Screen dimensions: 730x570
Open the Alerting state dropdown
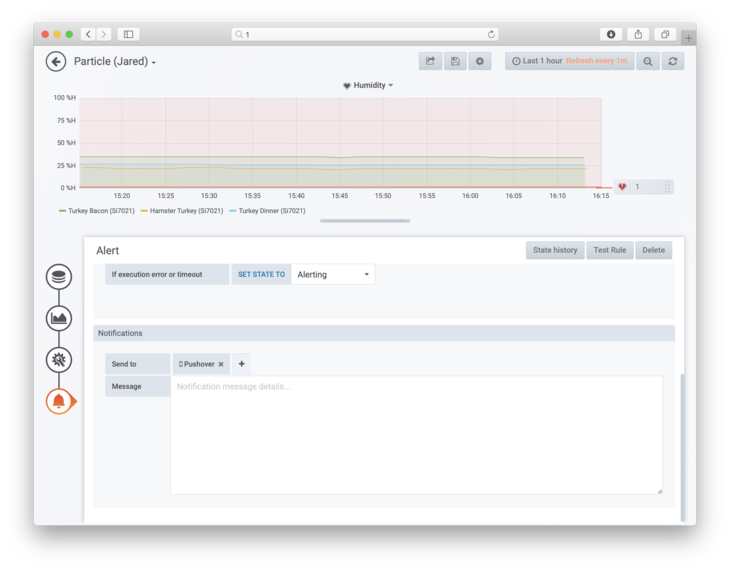pyautogui.click(x=333, y=274)
